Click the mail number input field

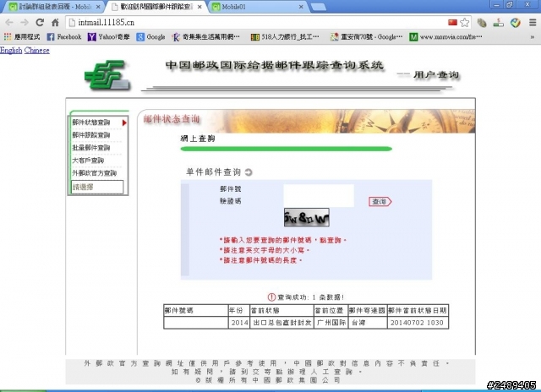(319, 189)
